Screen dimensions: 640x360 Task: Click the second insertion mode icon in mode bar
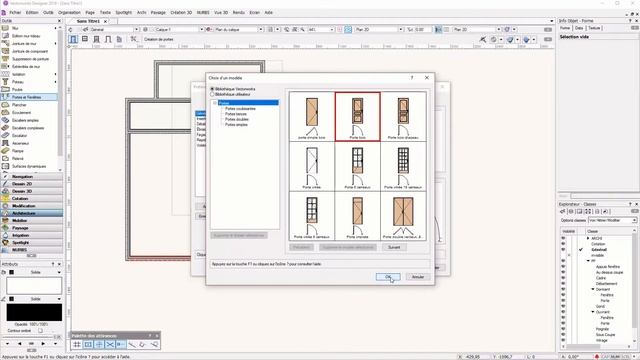[85, 39]
